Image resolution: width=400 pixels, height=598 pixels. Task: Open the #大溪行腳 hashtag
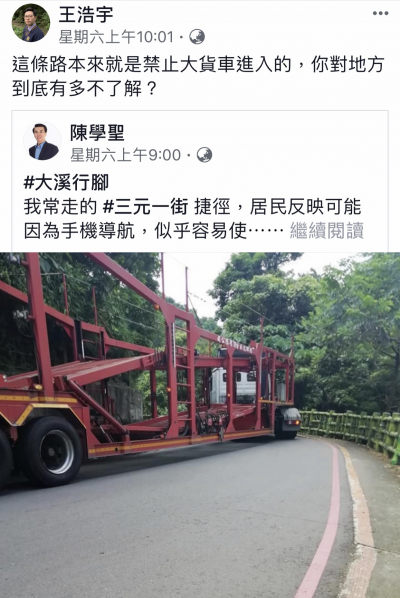[66, 183]
